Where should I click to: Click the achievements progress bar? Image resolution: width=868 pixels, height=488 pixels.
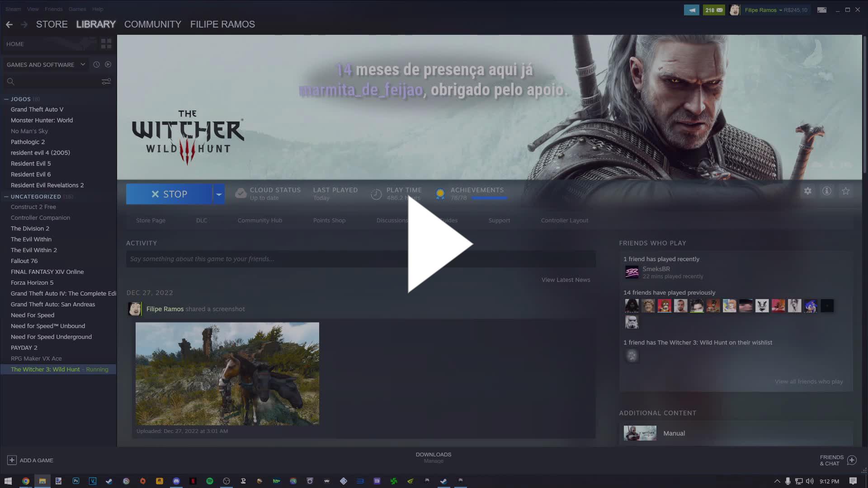(489, 198)
